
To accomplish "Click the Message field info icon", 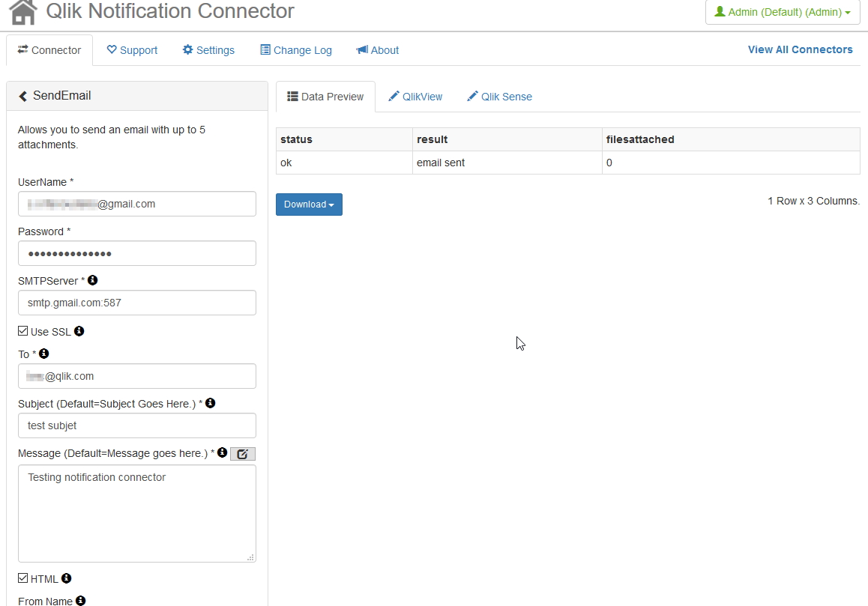I will pos(221,452).
